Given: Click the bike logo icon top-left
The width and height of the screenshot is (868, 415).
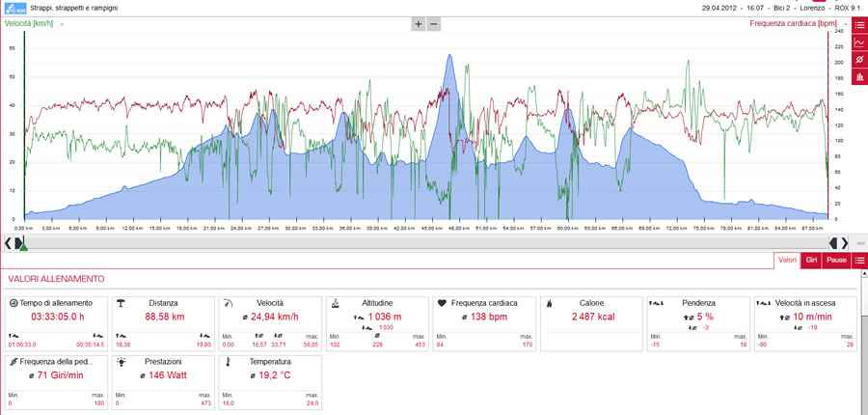Looking at the screenshot, I should (13, 9).
